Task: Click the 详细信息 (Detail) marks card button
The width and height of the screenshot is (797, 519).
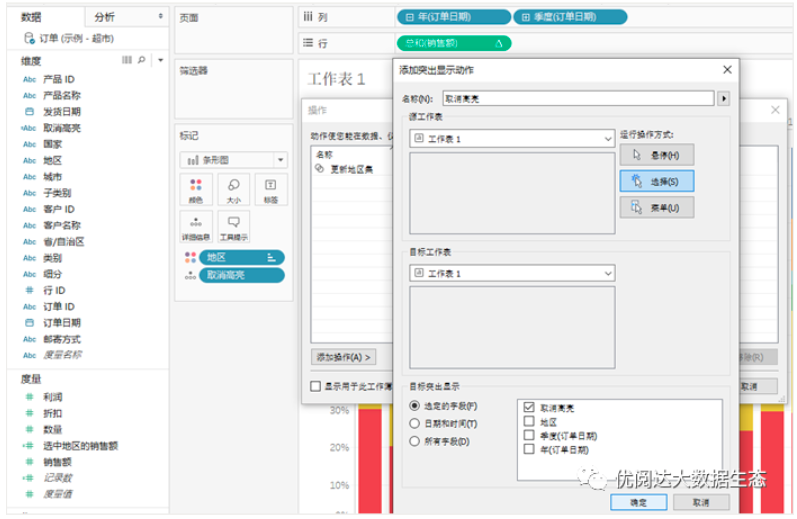Action: (x=195, y=226)
